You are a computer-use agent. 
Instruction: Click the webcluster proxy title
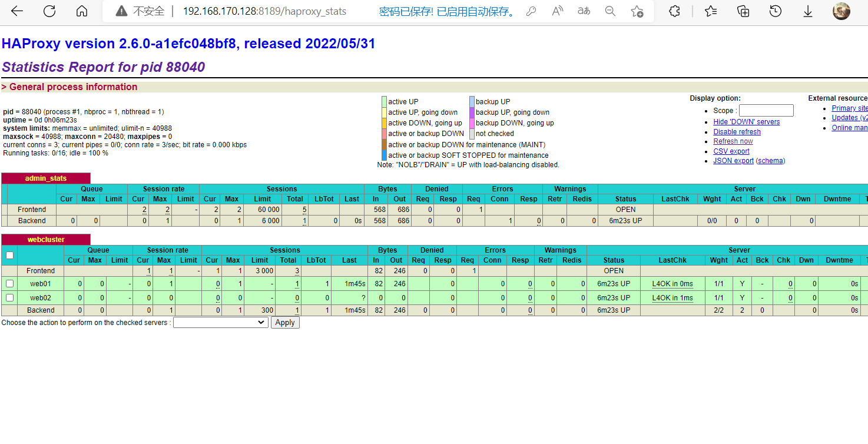(x=46, y=240)
